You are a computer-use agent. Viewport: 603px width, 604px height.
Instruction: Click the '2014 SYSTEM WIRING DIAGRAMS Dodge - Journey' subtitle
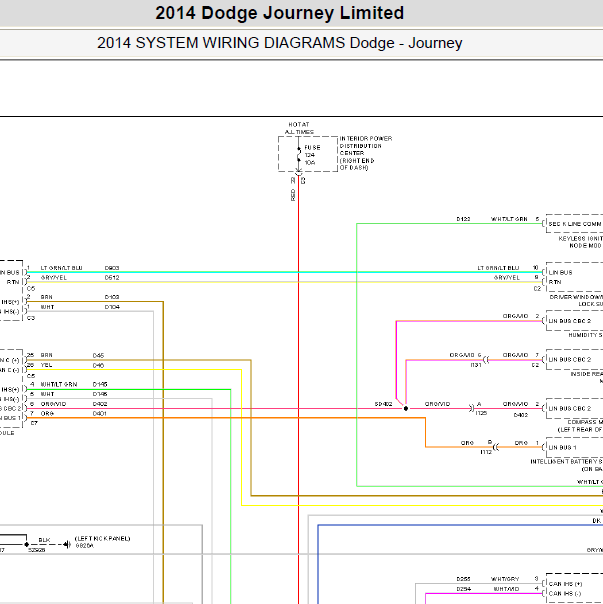click(x=279, y=43)
